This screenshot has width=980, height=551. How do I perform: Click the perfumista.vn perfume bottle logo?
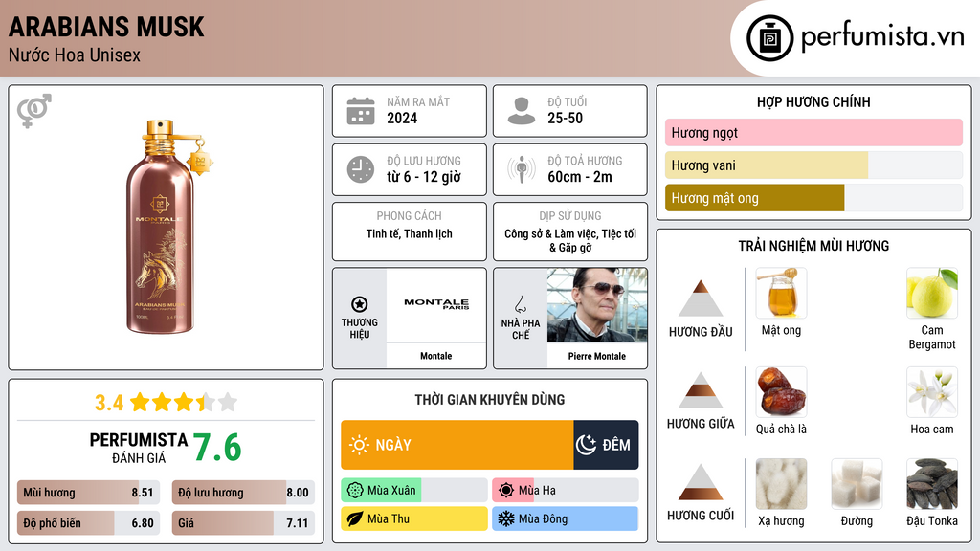pos(768,38)
